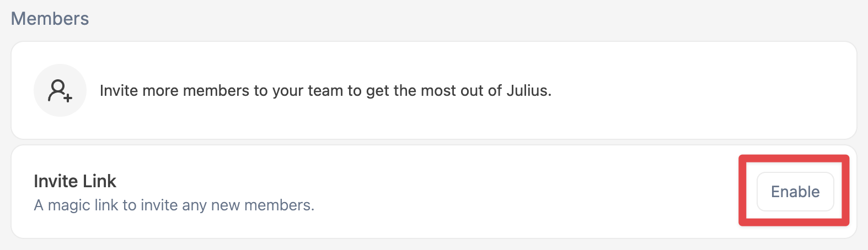The height and width of the screenshot is (250, 868).
Task: Click the Members label above cards
Action: 50,19
